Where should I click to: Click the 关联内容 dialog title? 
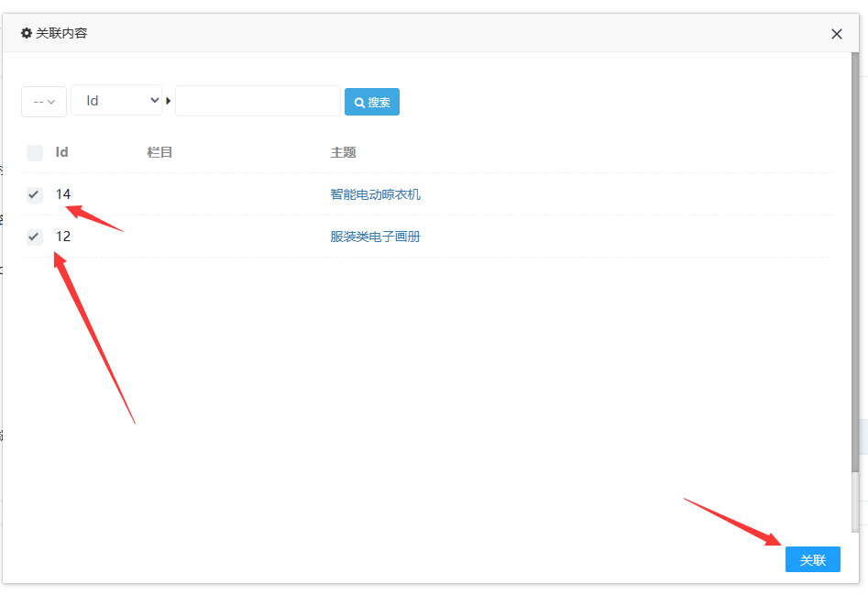pyautogui.click(x=61, y=33)
